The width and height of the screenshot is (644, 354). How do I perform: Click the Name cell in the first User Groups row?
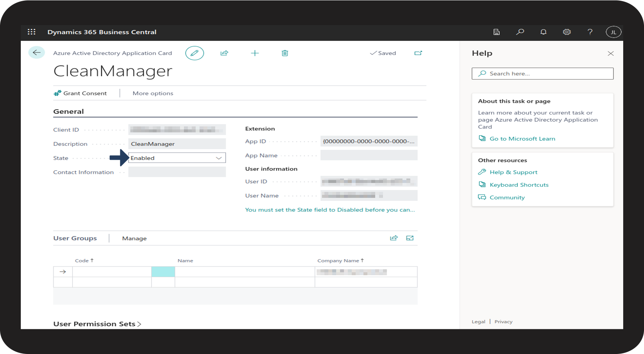(245, 272)
